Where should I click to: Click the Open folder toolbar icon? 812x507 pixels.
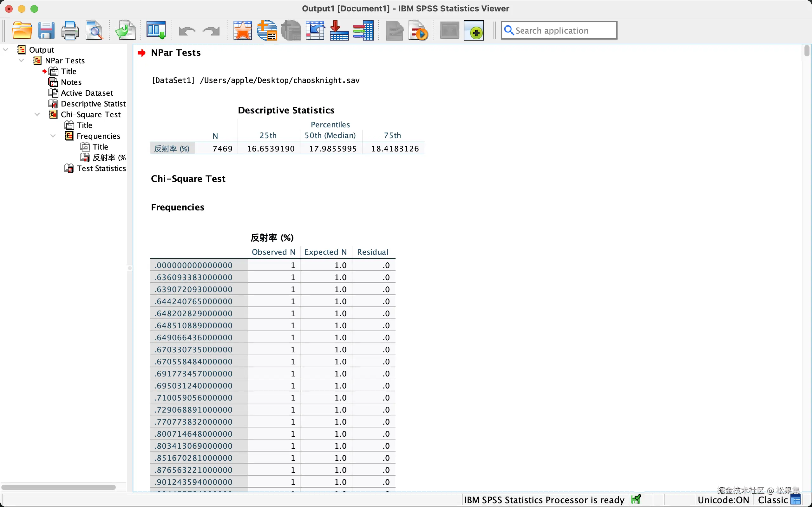pyautogui.click(x=22, y=30)
